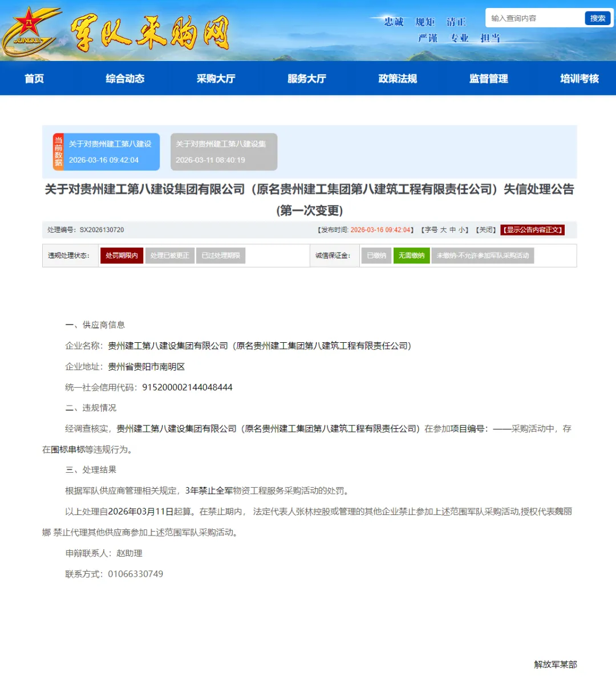The width and height of the screenshot is (616, 677).
Task: Click 处理编号 SX2026130720
Action: pos(86,230)
